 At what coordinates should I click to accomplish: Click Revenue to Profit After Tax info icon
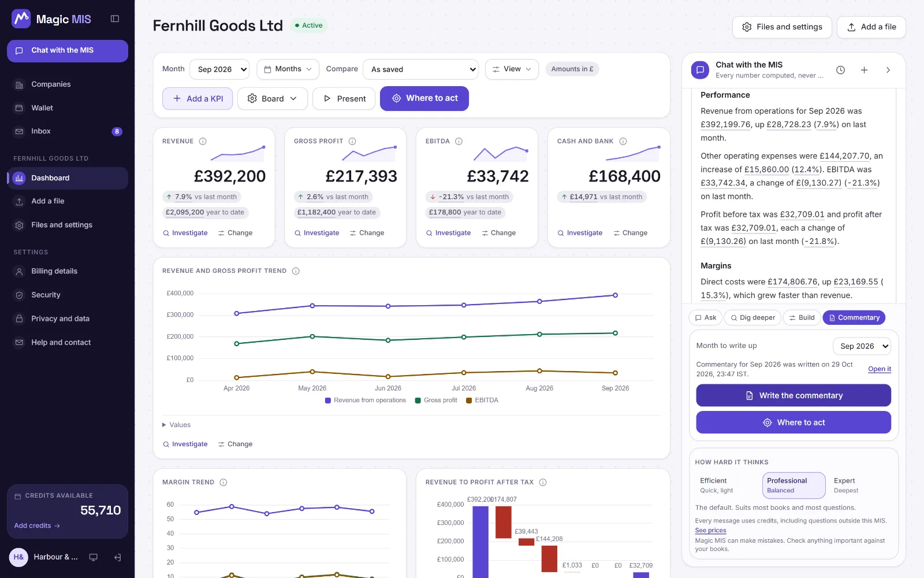coord(543,482)
